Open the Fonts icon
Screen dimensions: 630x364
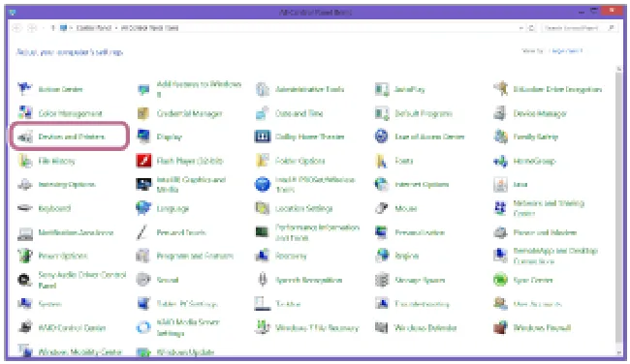382,161
